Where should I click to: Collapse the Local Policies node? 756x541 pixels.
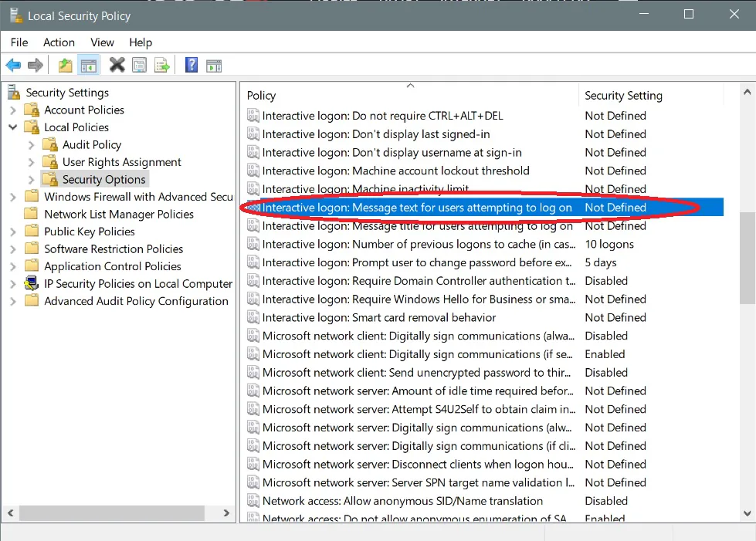pyautogui.click(x=13, y=127)
